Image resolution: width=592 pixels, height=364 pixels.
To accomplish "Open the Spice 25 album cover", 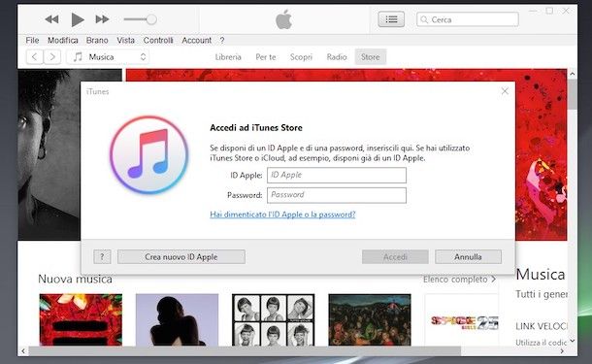I will coord(462,319).
